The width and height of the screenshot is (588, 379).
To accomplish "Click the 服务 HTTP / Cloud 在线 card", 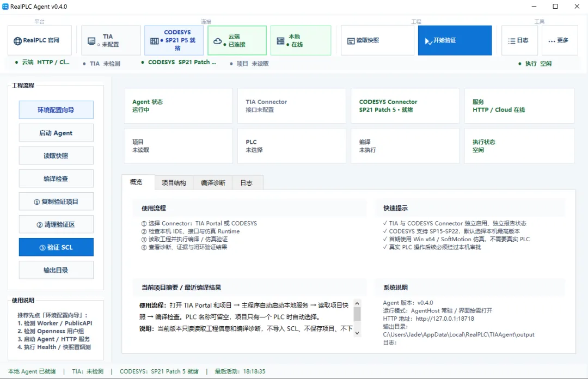I will click(519, 106).
